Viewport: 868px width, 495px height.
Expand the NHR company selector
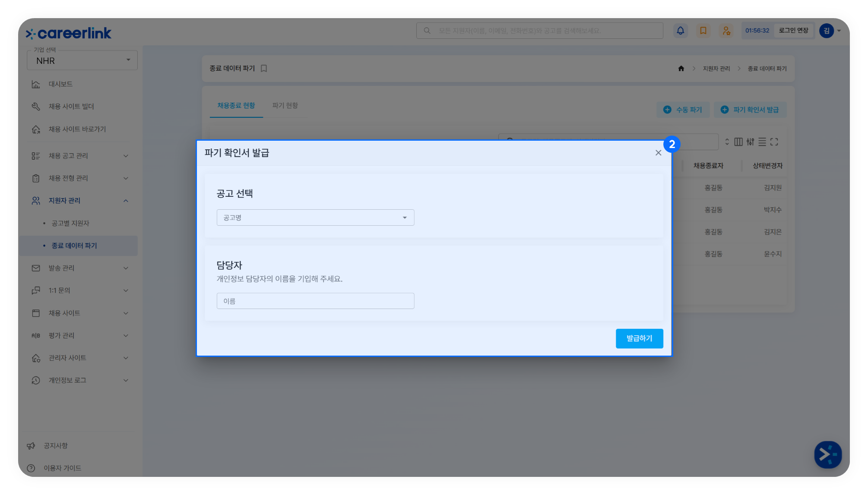pos(82,60)
